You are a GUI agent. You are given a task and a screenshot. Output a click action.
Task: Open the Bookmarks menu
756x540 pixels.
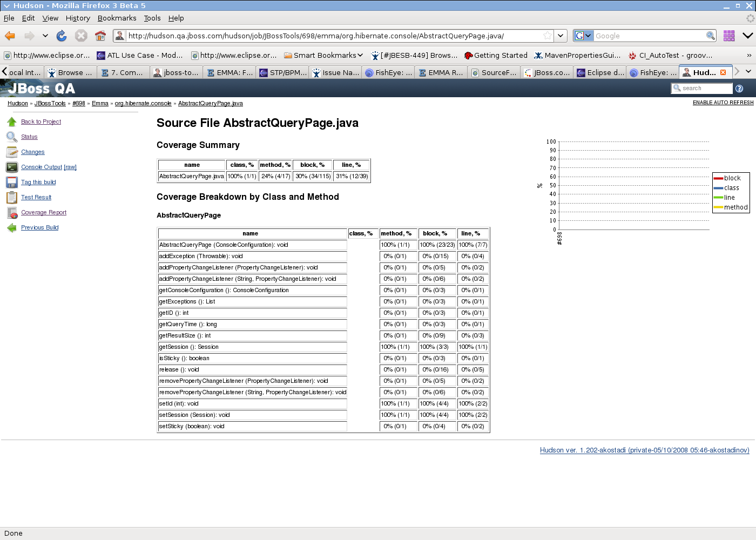(x=117, y=18)
